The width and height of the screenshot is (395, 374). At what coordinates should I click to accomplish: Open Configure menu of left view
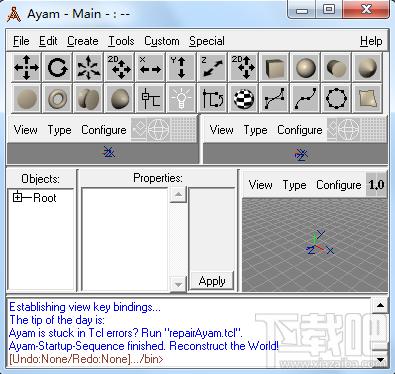tap(104, 130)
